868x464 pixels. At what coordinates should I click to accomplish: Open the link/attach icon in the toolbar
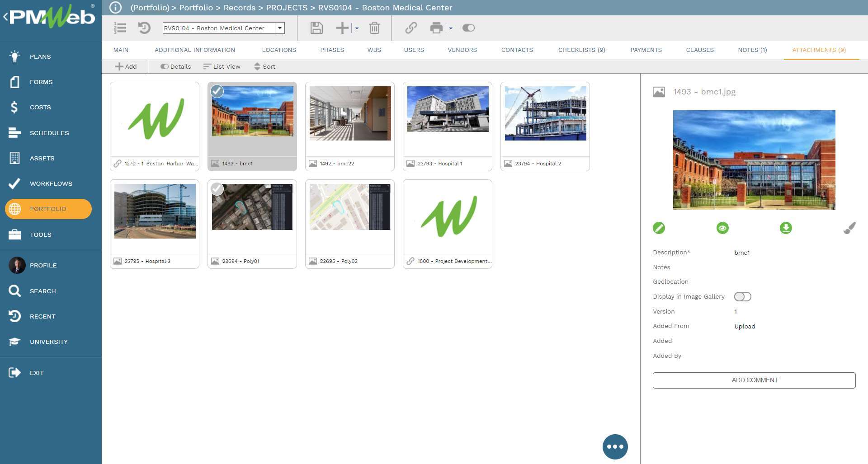[410, 28]
